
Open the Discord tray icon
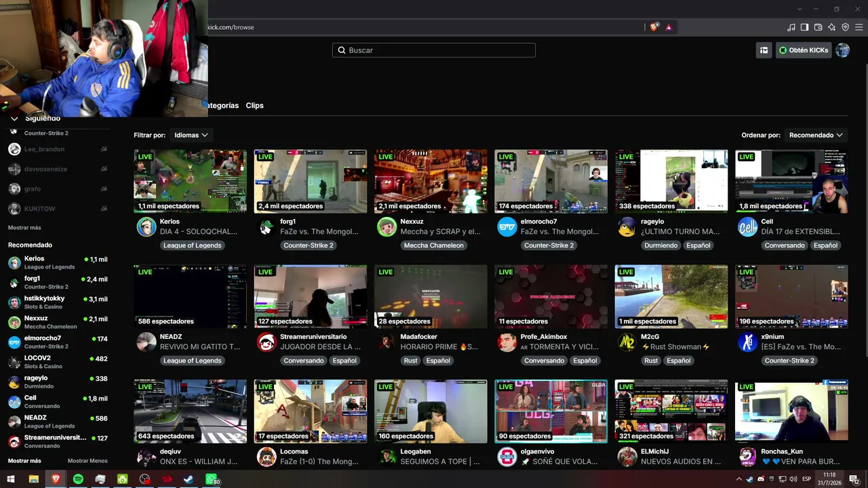pyautogui.click(x=761, y=479)
